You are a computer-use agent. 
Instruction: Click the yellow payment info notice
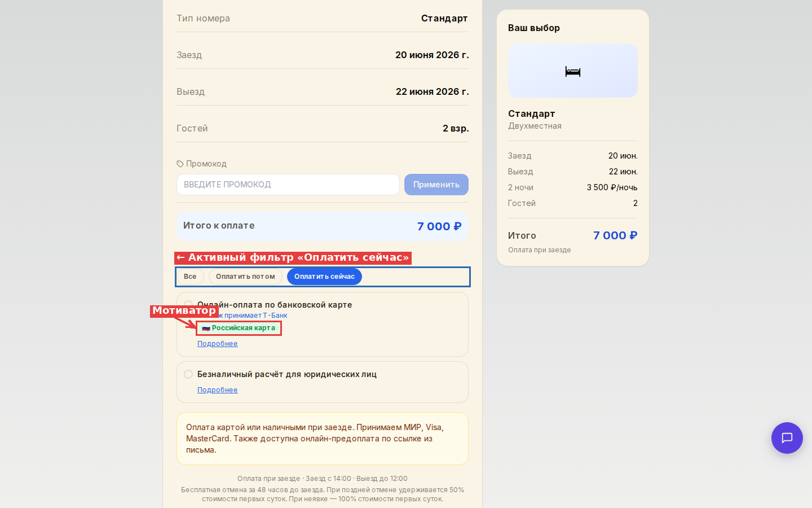pos(323,439)
